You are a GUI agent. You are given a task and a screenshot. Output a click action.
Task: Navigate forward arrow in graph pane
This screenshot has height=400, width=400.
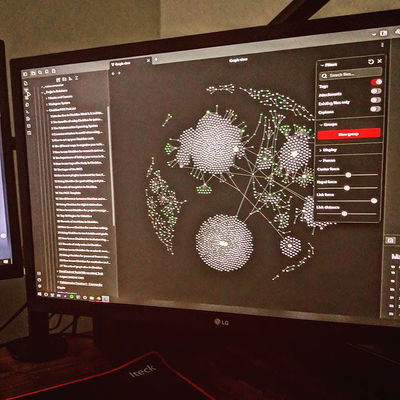[x=119, y=73]
